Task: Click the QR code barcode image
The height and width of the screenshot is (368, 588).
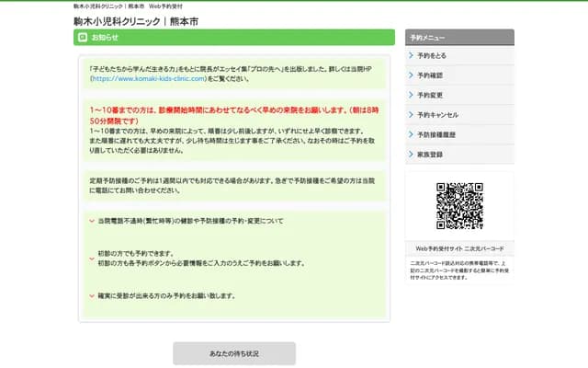Action: pyautogui.click(x=458, y=206)
